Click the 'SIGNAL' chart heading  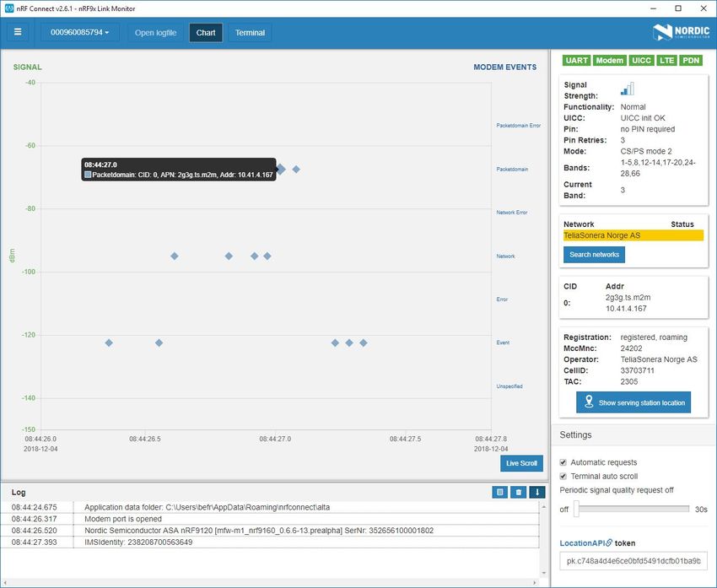pyautogui.click(x=28, y=67)
